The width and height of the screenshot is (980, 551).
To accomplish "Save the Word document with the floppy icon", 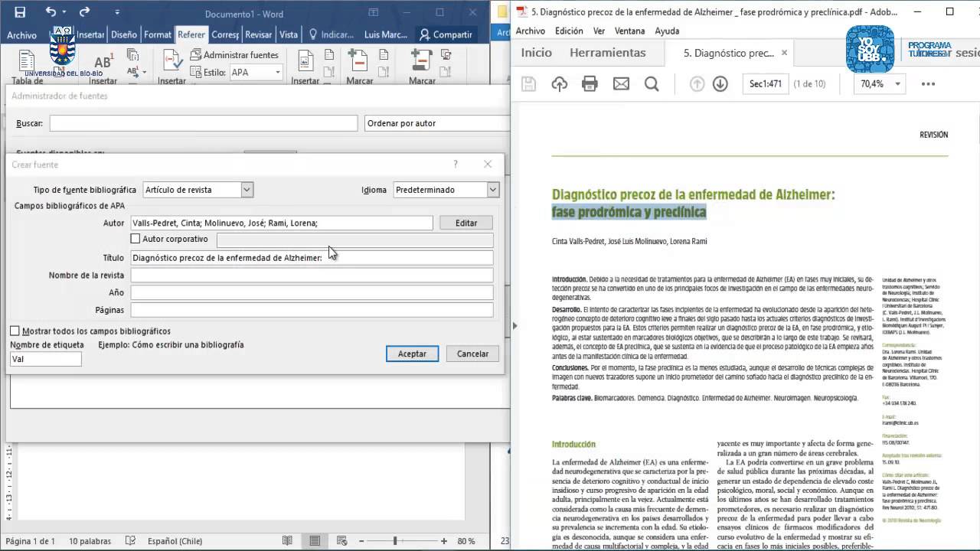I will [x=20, y=11].
